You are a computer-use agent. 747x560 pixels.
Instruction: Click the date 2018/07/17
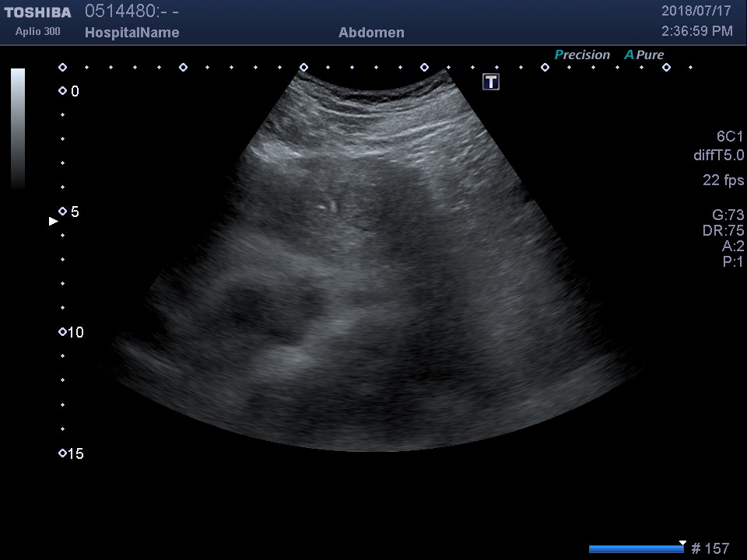coord(696,11)
